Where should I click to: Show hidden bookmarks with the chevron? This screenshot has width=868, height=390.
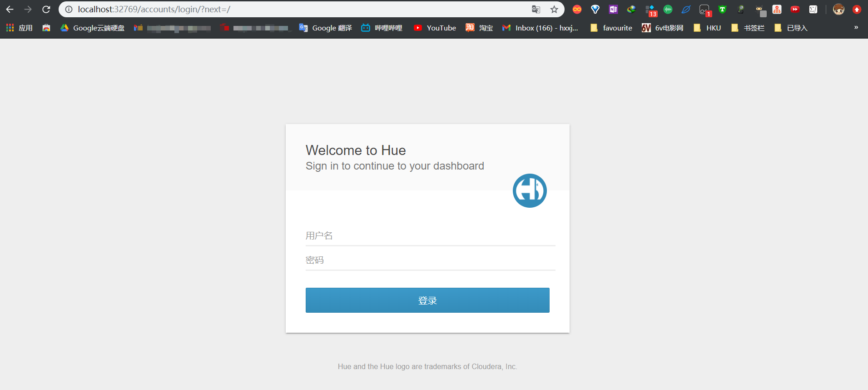(856, 28)
